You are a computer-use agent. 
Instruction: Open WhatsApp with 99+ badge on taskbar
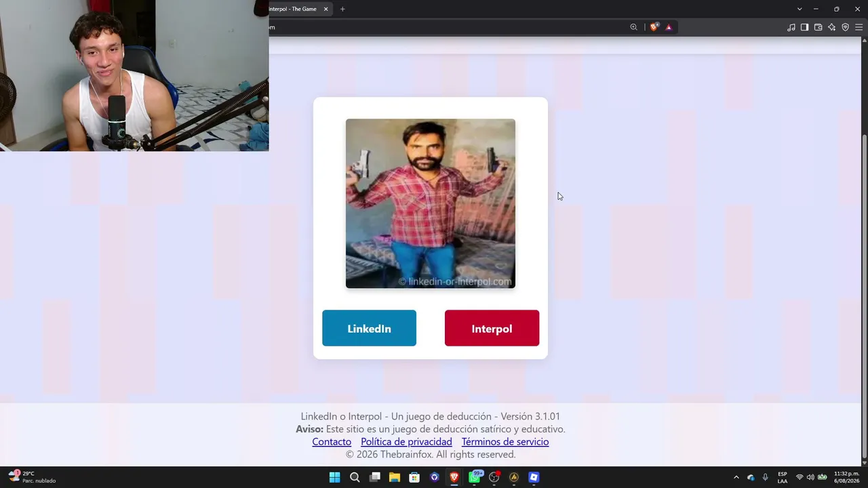click(x=475, y=477)
